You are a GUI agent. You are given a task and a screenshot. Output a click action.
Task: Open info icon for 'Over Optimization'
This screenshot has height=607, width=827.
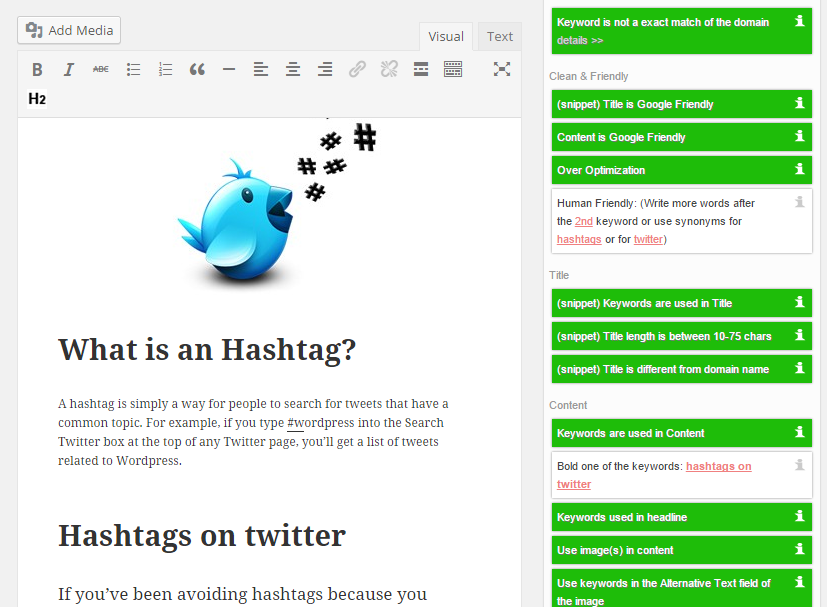[800, 169]
